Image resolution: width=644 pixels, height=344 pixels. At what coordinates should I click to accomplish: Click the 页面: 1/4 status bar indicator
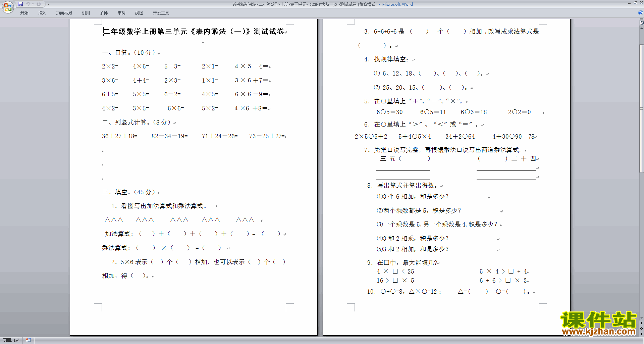coord(11,340)
